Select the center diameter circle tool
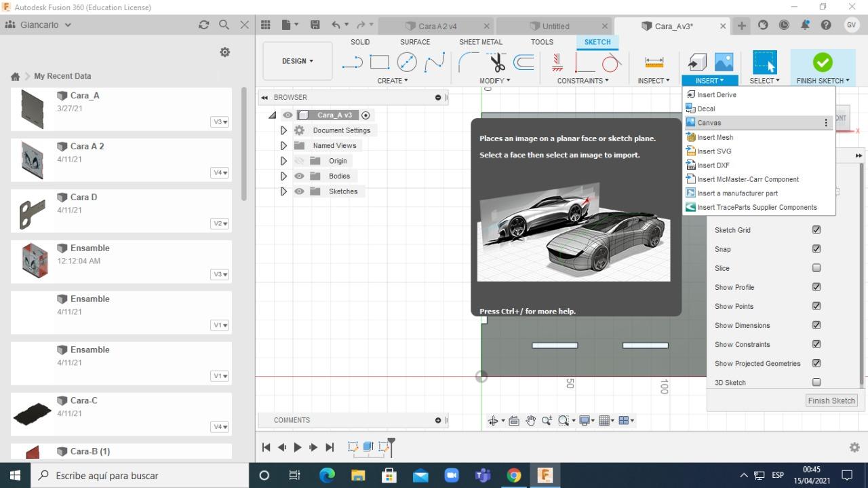Viewport: 868px width, 488px height. pyautogui.click(x=407, y=62)
